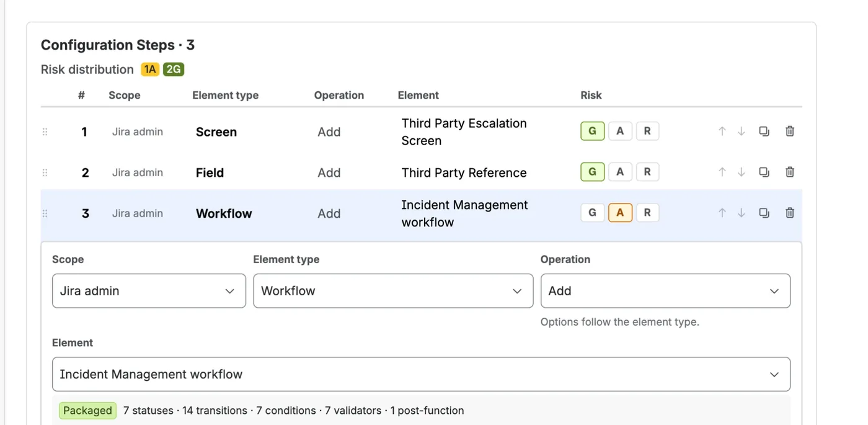Click the 2G risk distribution badge
Image resolution: width=868 pixels, height=425 pixels.
point(174,69)
